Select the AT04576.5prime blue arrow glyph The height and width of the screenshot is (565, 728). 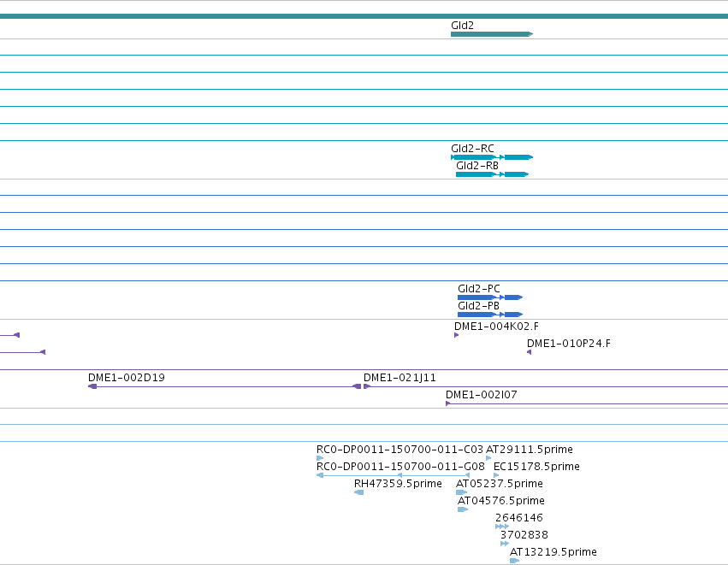point(463,509)
